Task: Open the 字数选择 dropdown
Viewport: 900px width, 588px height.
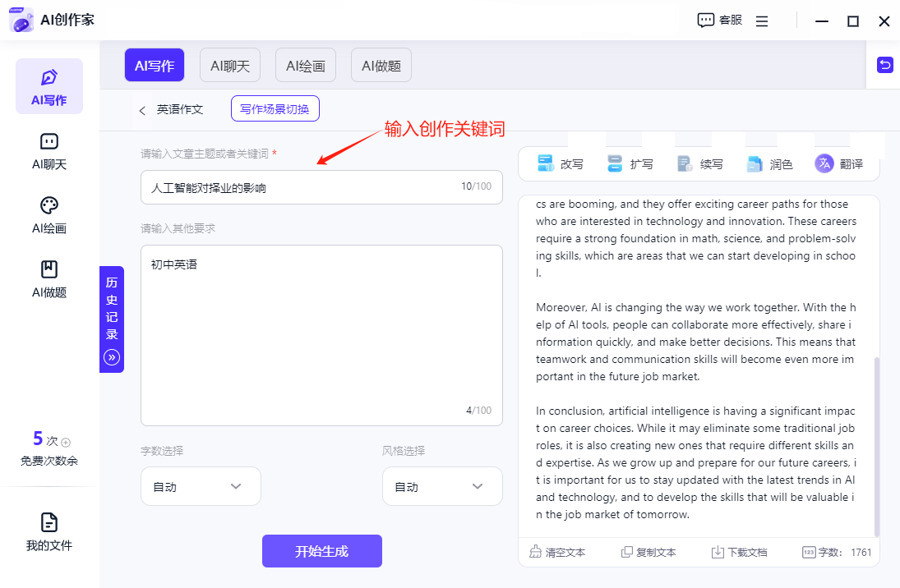Action: 201,486
